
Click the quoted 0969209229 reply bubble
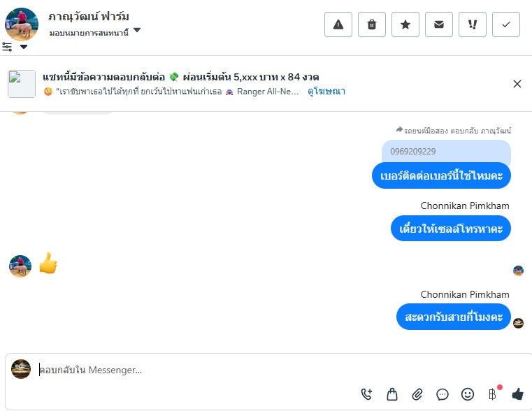[x=446, y=152]
